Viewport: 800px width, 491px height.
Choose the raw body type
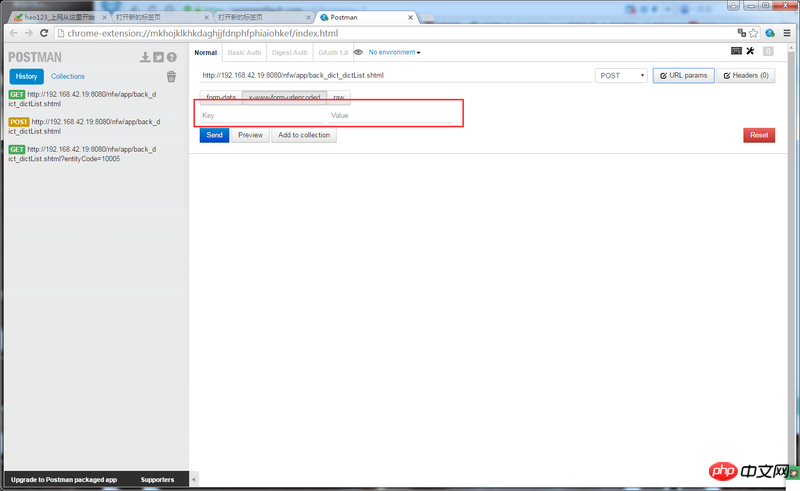pos(339,96)
